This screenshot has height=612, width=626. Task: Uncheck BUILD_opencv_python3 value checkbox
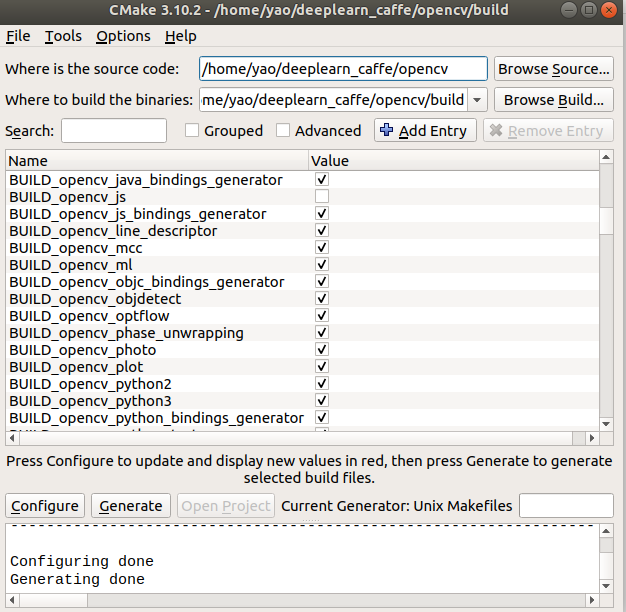[322, 401]
